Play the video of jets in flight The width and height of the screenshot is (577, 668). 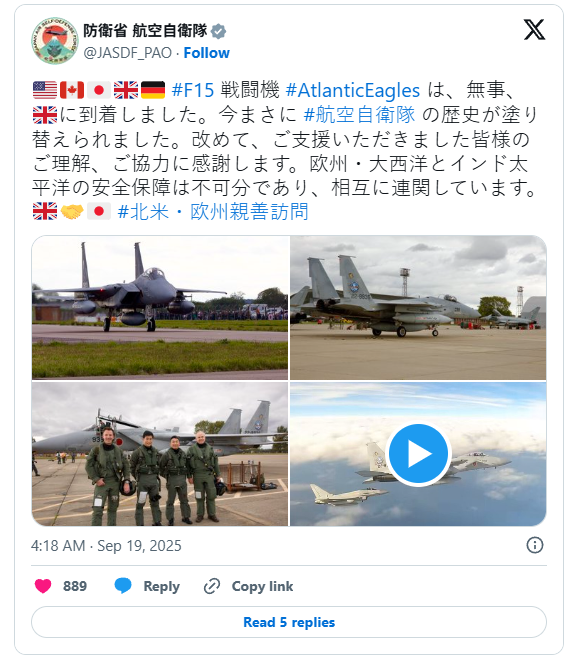point(418,454)
